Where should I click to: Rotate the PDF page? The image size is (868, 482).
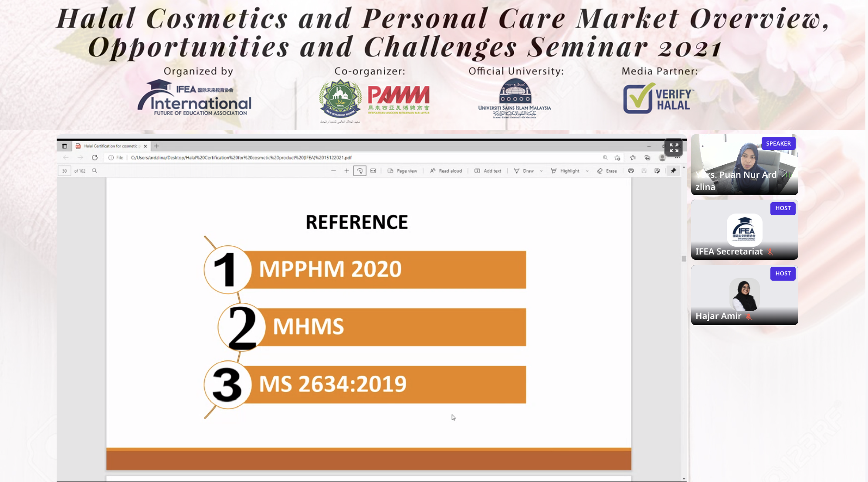pos(360,170)
